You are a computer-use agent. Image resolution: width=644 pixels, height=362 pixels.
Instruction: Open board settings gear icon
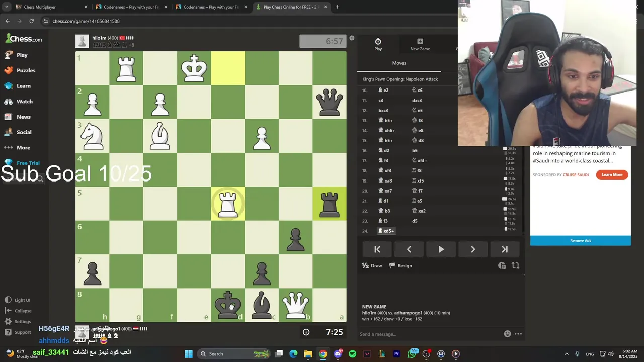point(352,38)
